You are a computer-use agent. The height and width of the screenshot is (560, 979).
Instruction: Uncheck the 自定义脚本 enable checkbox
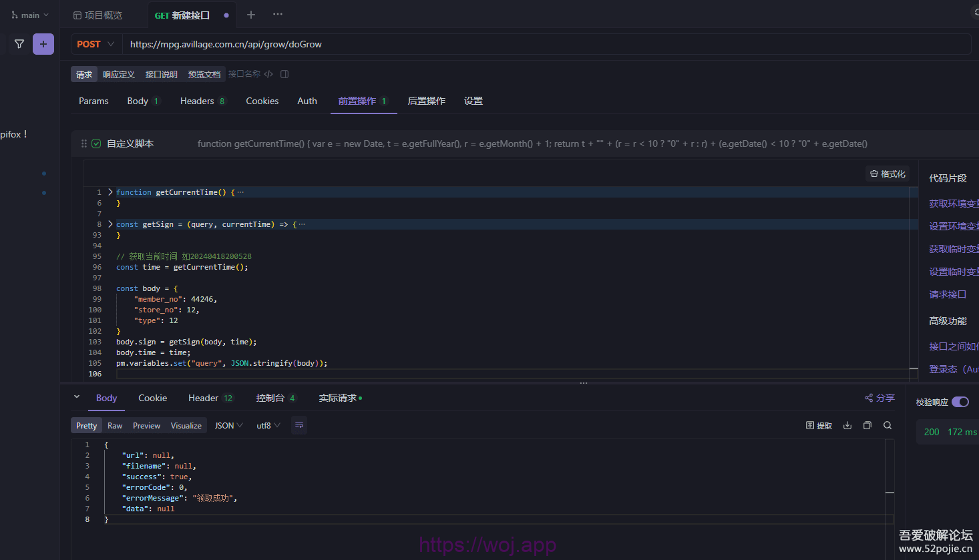[96, 144]
